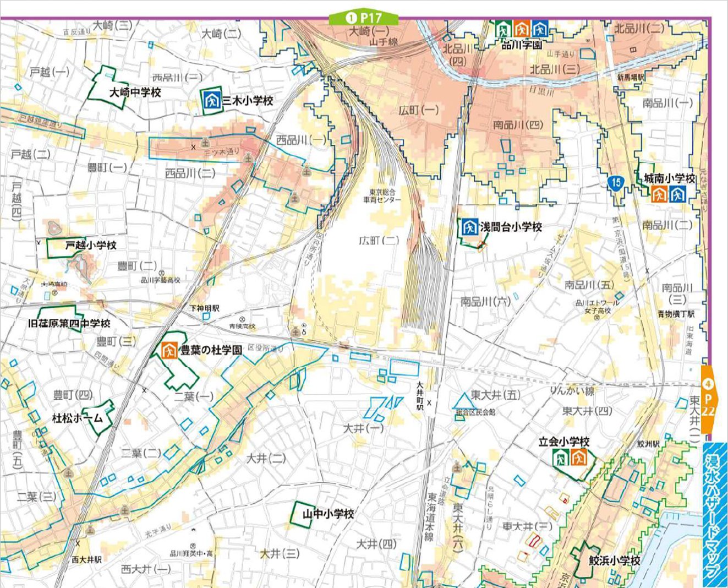Click the 青稜高校 label
This screenshot has width=728, height=588.
coord(243,326)
